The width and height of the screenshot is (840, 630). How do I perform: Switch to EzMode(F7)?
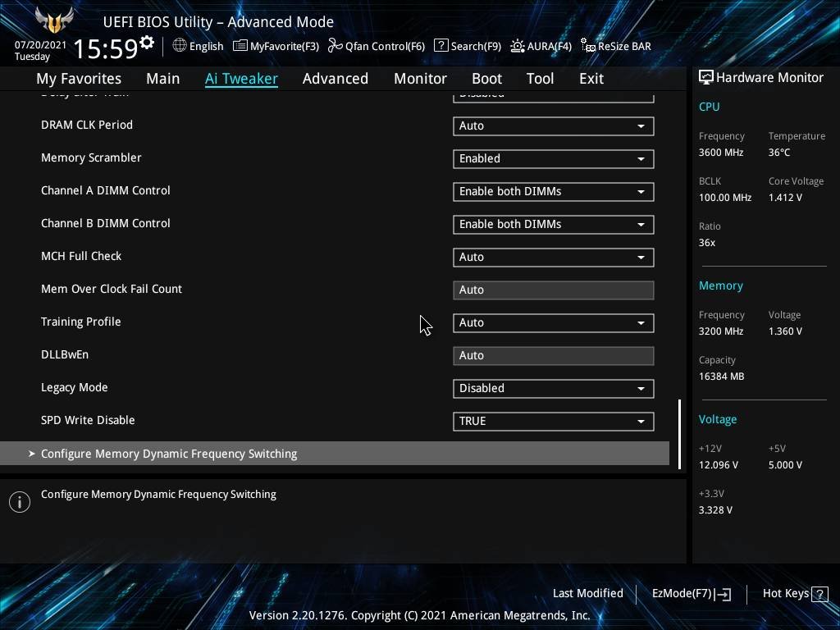click(690, 593)
